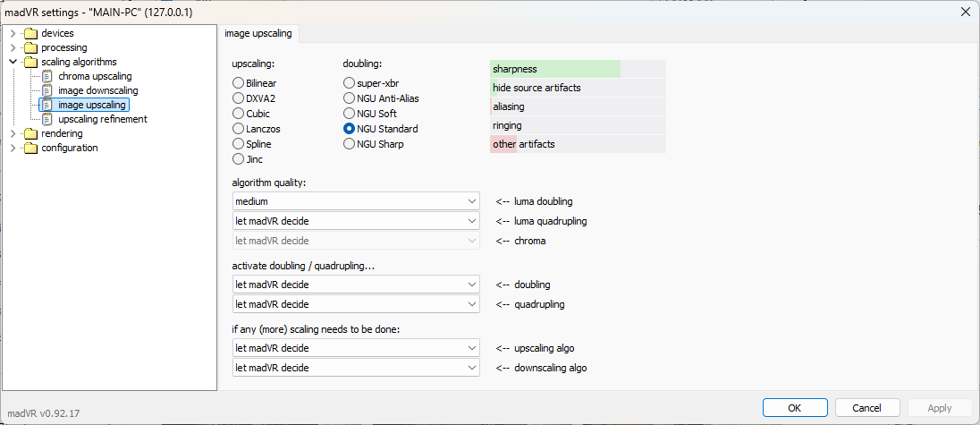Viewport: 980px width, 425px height.
Task: Collapse the scaling algorithms tree node
Action: pos(13,62)
